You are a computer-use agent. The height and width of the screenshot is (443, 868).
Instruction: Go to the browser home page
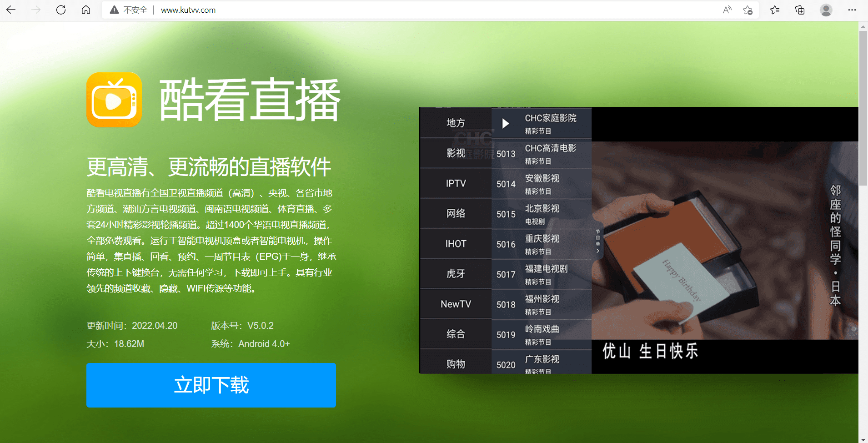coord(86,10)
